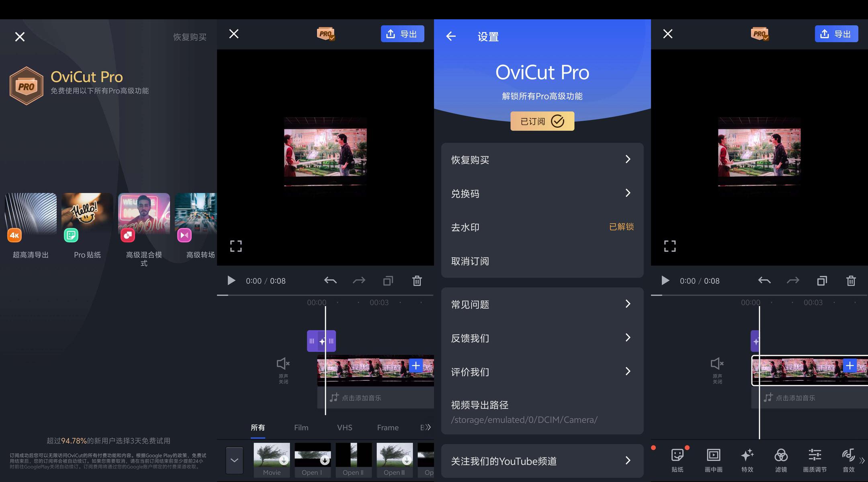Image resolution: width=868 pixels, height=482 pixels.
Task: Switch to Frame effects tab
Action: 388,428
